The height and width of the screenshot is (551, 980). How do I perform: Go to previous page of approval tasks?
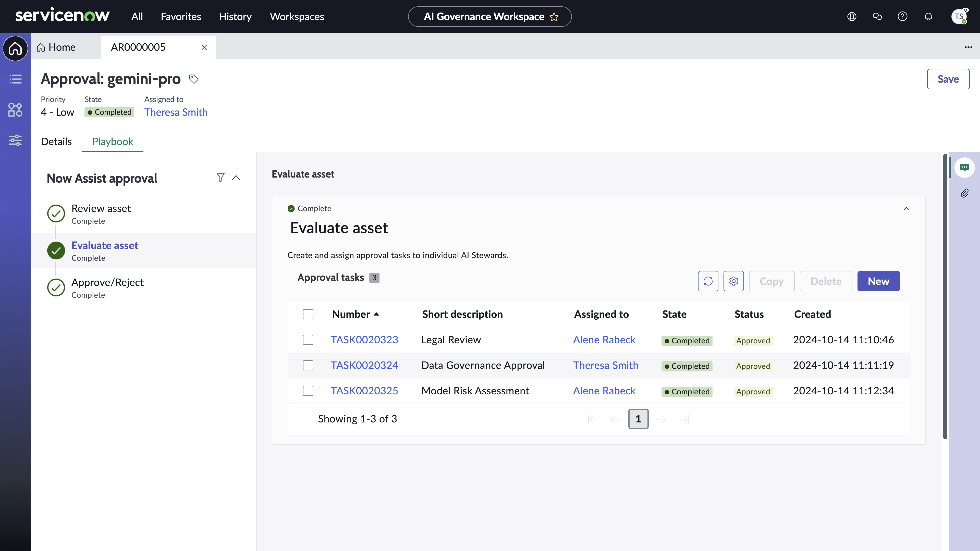(x=615, y=419)
